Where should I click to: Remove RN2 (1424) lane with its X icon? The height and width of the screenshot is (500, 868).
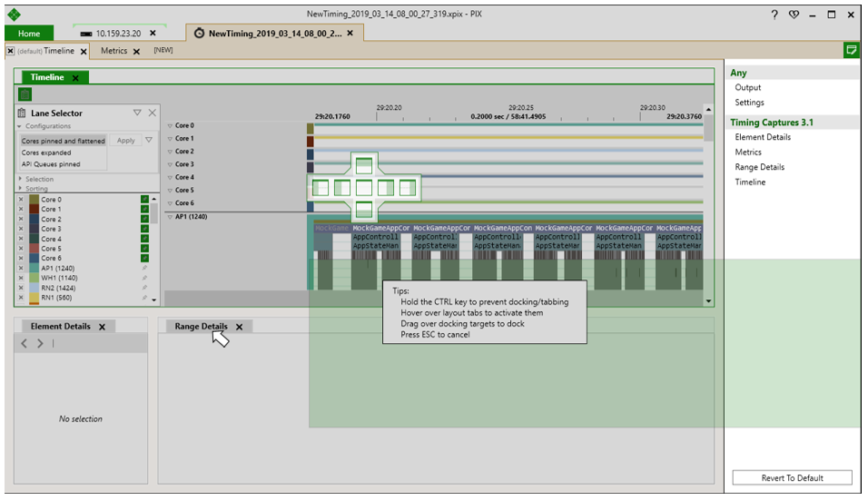(x=21, y=288)
